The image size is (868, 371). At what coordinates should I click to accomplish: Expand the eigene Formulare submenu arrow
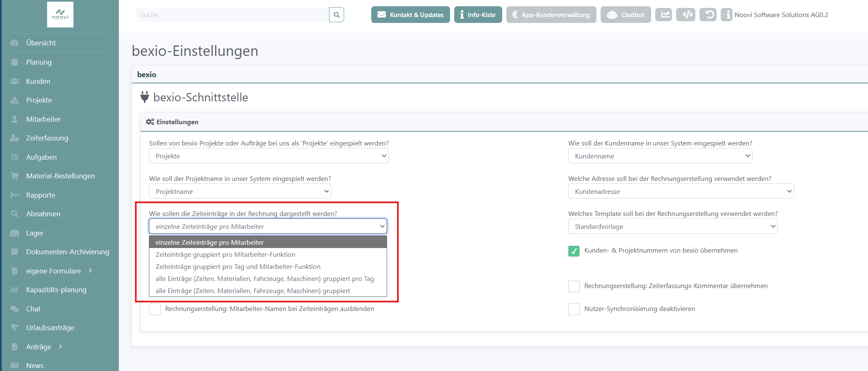(x=90, y=271)
